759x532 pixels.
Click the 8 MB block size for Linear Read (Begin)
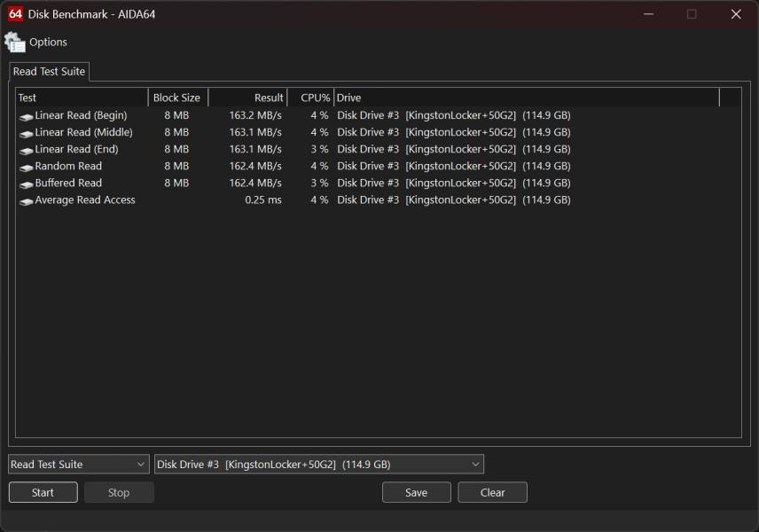[176, 115]
